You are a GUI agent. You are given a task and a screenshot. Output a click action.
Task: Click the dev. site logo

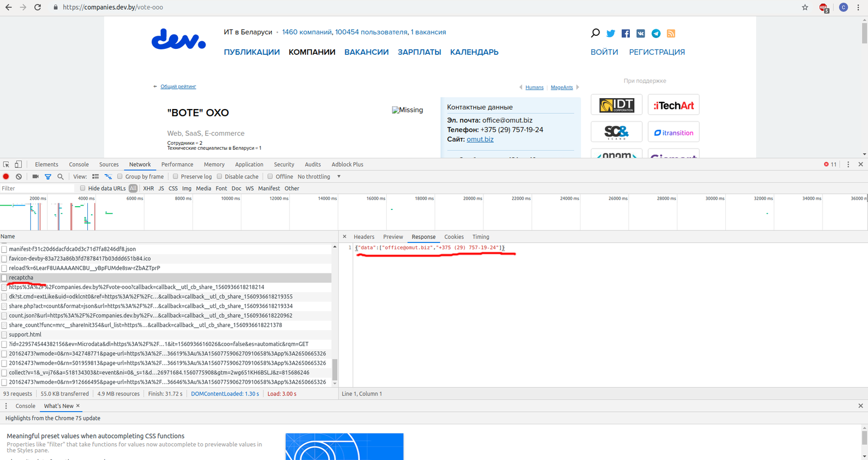tap(178, 39)
